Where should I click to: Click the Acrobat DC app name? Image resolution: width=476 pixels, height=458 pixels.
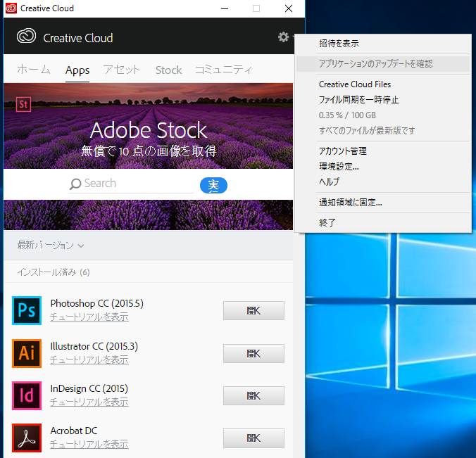[x=74, y=431]
